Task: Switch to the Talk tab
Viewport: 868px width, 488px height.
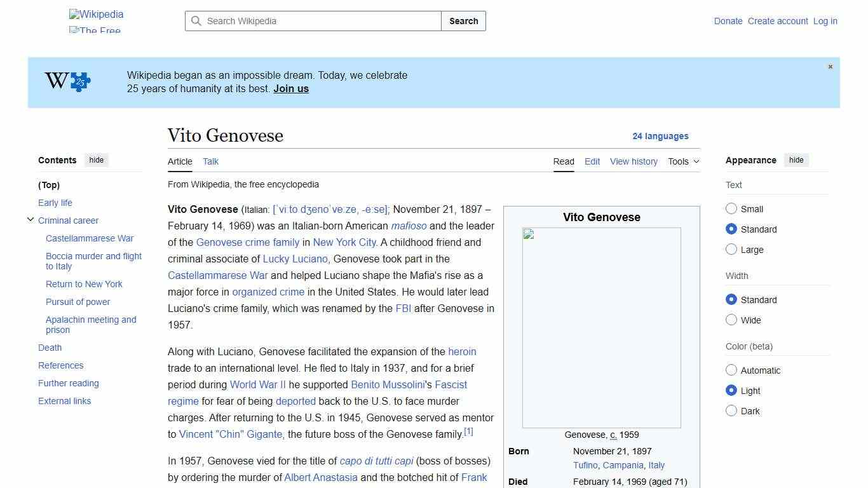Action: (210, 161)
